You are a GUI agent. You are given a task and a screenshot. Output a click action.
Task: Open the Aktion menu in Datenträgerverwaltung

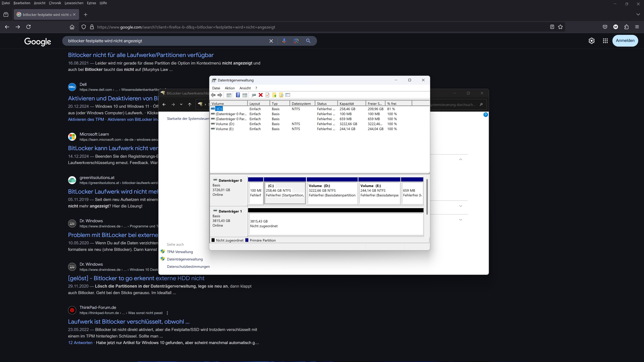(x=229, y=88)
